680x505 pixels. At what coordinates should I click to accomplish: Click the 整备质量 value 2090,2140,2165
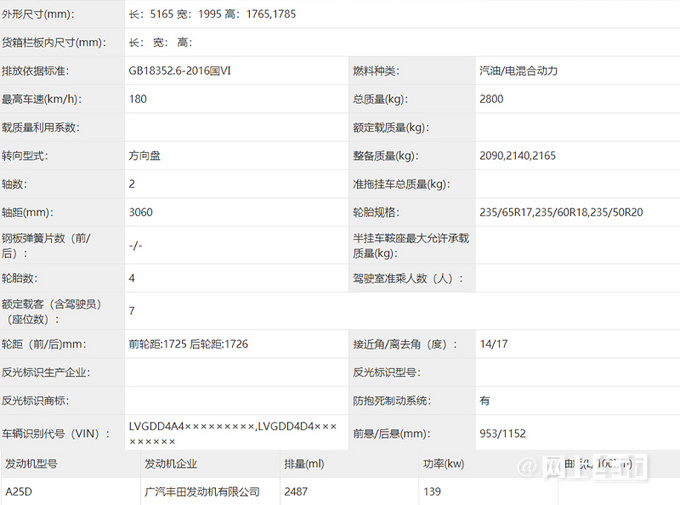coord(517,156)
